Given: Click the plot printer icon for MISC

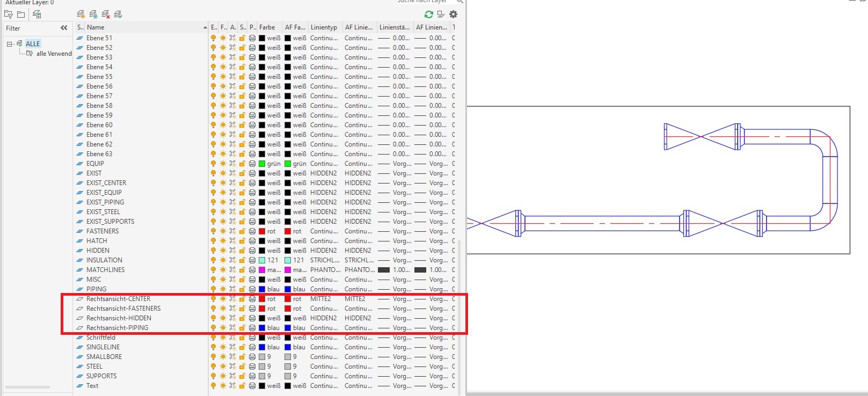Looking at the screenshot, I should 252,280.
